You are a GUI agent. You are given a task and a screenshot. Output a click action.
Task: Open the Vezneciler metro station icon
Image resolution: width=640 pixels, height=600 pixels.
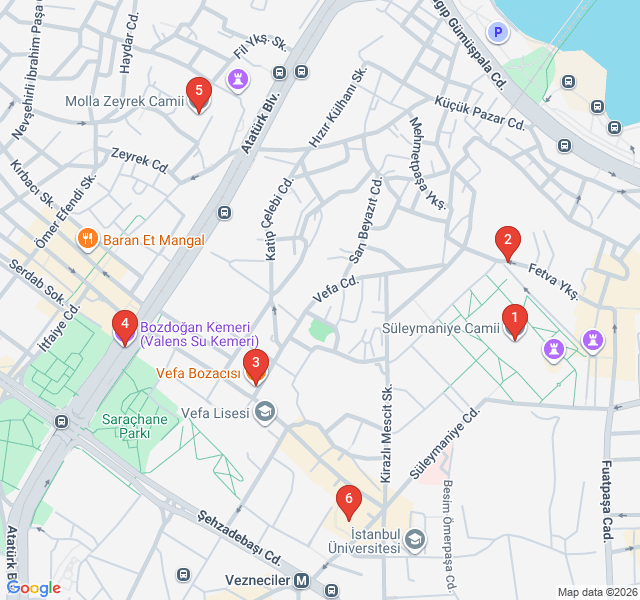click(302, 580)
